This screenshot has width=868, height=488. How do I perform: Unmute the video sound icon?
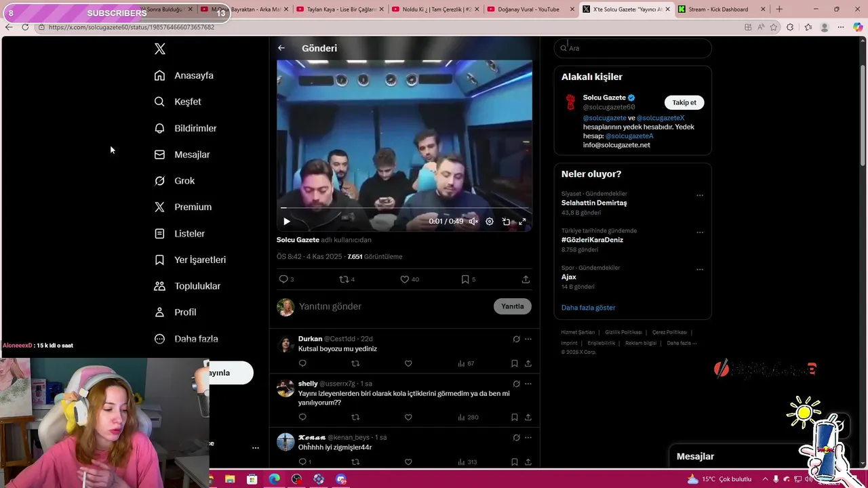473,222
